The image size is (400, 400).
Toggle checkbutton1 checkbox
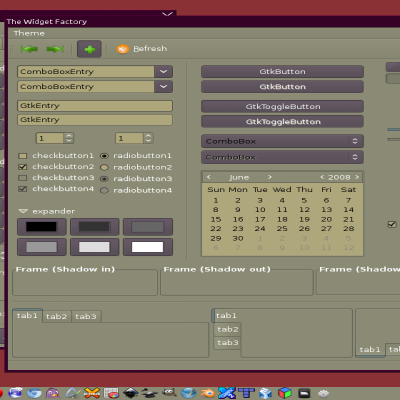(x=23, y=156)
